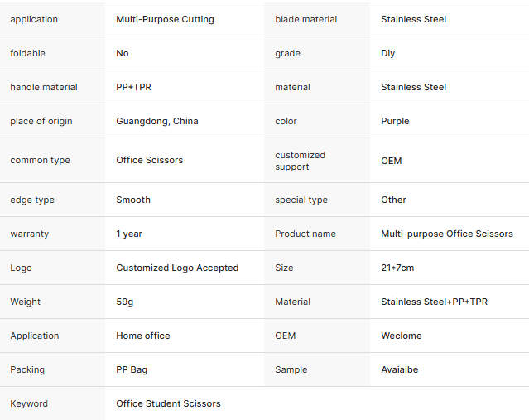Image resolution: width=529 pixels, height=420 pixels.
Task: Select the "Diy" grade value
Action: [x=388, y=53]
